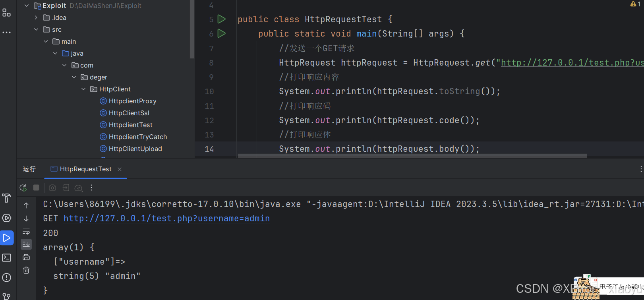Image resolution: width=644 pixels, height=300 pixels.
Task: Run main method from gutter at line 6
Action: click(222, 34)
